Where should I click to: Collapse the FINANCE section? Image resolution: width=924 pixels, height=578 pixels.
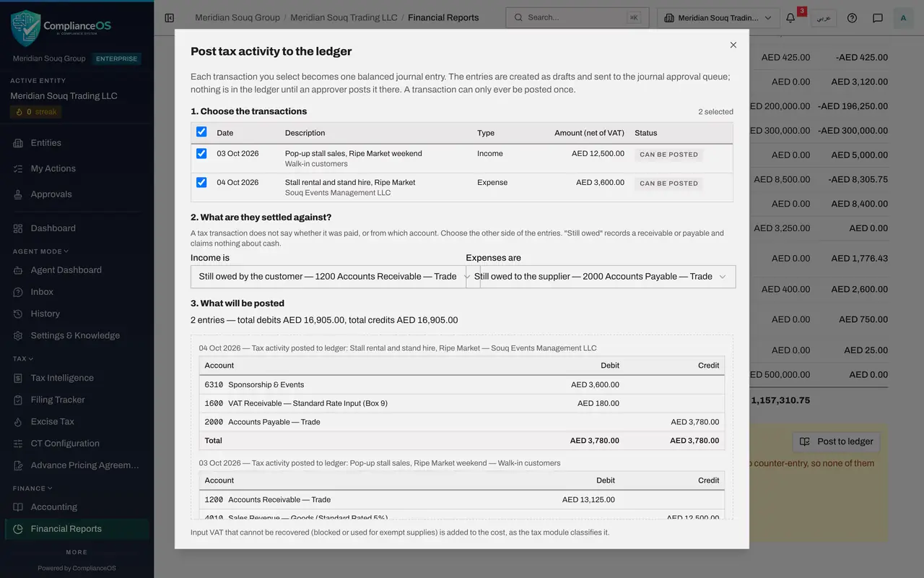coord(33,488)
